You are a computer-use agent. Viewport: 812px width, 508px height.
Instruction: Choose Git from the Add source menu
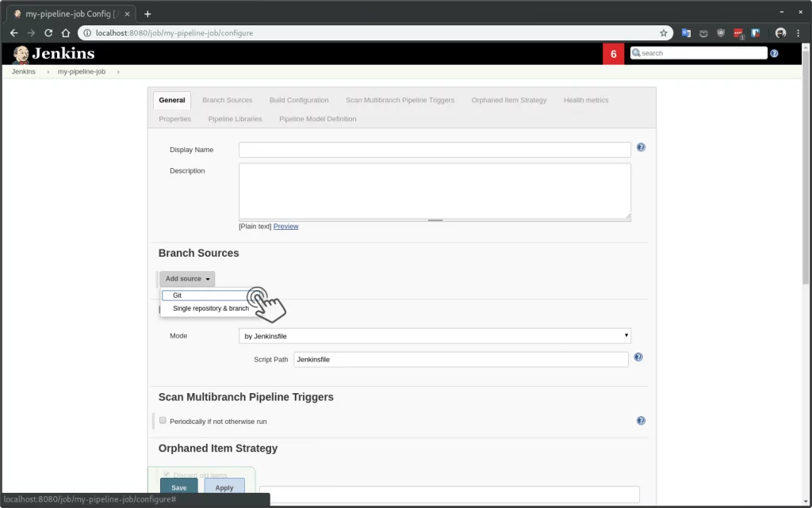206,296
